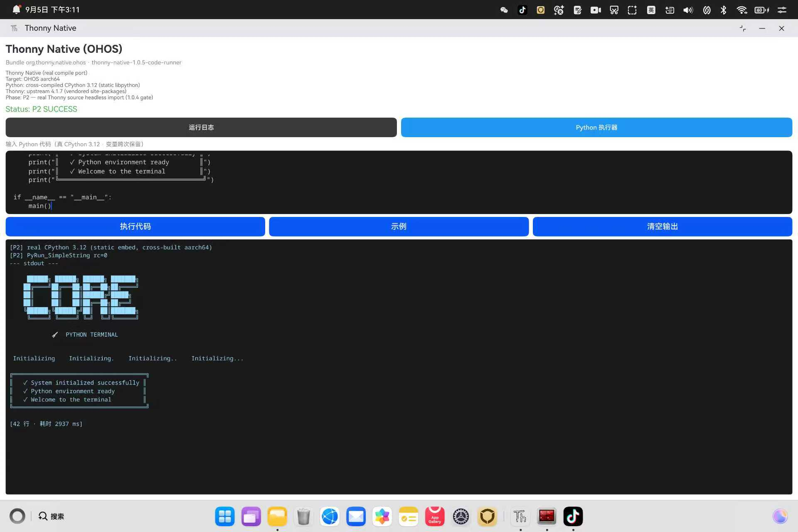Switch to the Python 执行器 tab
The height and width of the screenshot is (532, 798).
click(x=596, y=127)
